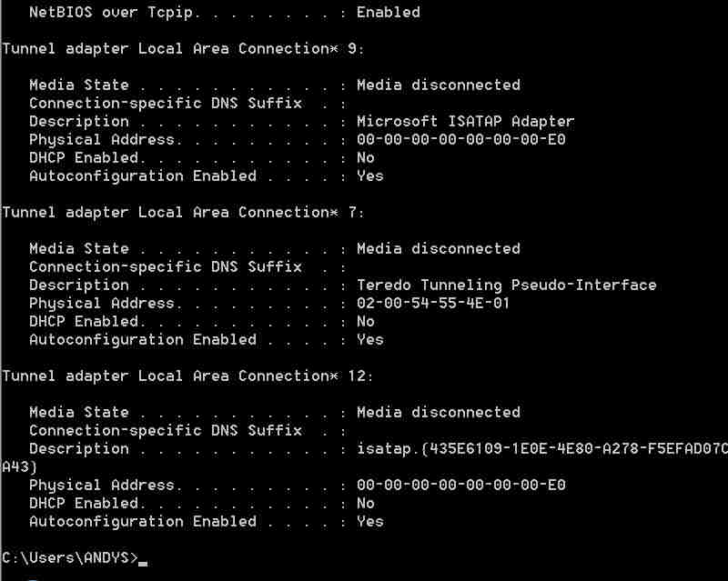Viewport: 728px width, 581px height.
Task: Click Media disconnected under Local Area Connection* 7
Action: click(x=438, y=249)
